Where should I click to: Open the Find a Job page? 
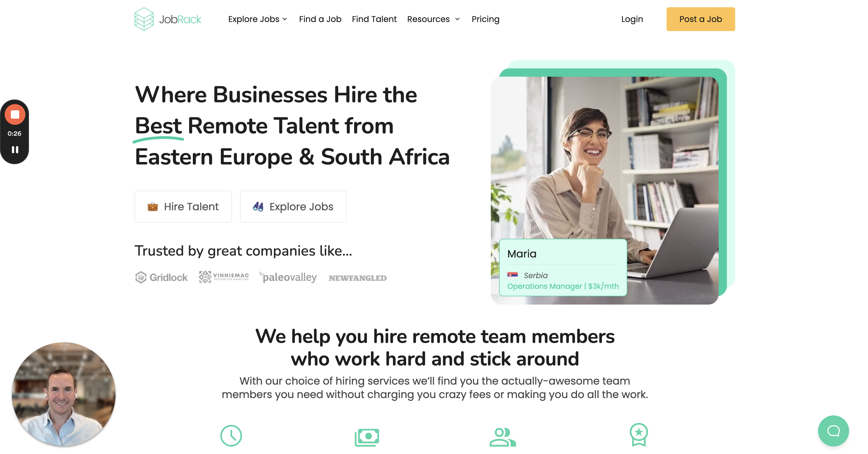click(x=320, y=19)
